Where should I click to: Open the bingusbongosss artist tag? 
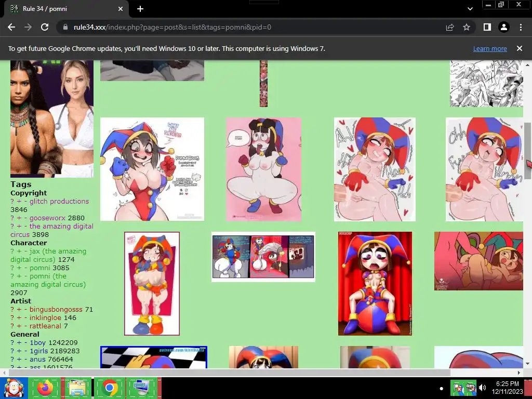coord(56,310)
